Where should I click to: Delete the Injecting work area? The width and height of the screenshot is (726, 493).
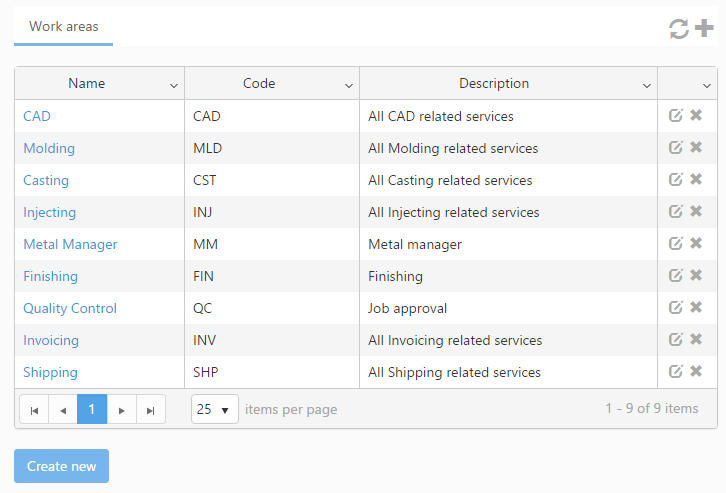pos(696,212)
